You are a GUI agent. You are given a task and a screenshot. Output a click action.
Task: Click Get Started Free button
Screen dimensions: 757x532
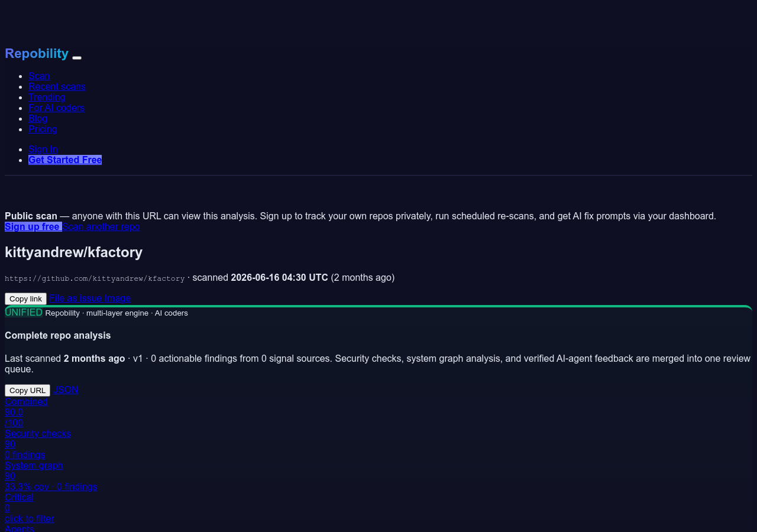tap(65, 160)
